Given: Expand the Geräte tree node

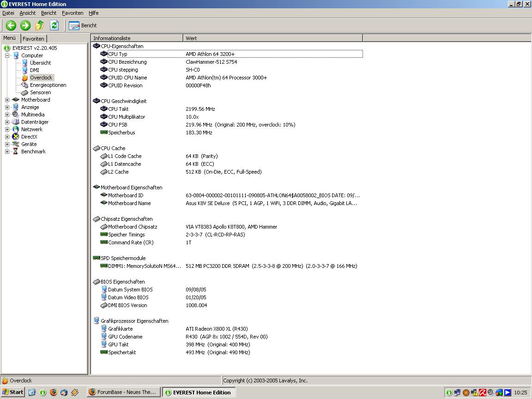Looking at the screenshot, I should click(7, 144).
